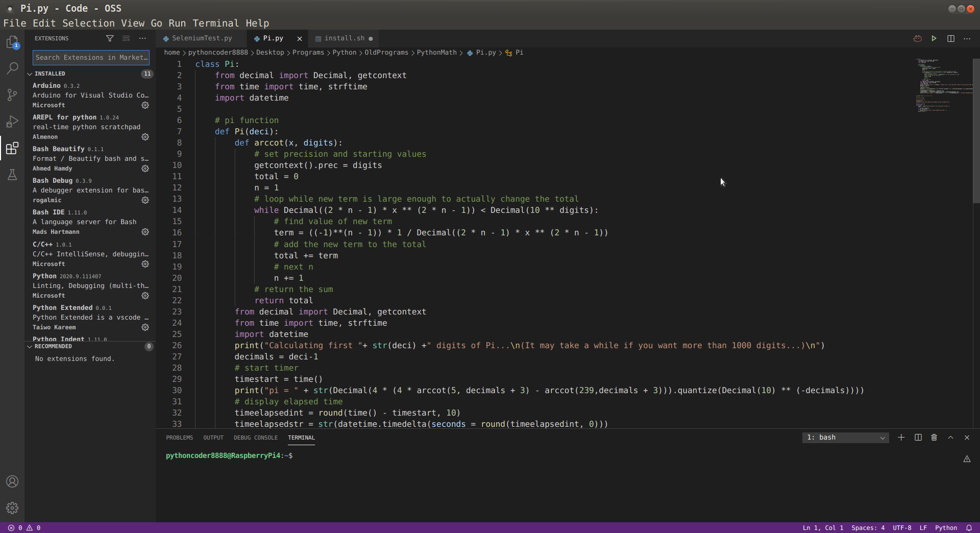Close the Pi.py editor tab

click(x=300, y=39)
